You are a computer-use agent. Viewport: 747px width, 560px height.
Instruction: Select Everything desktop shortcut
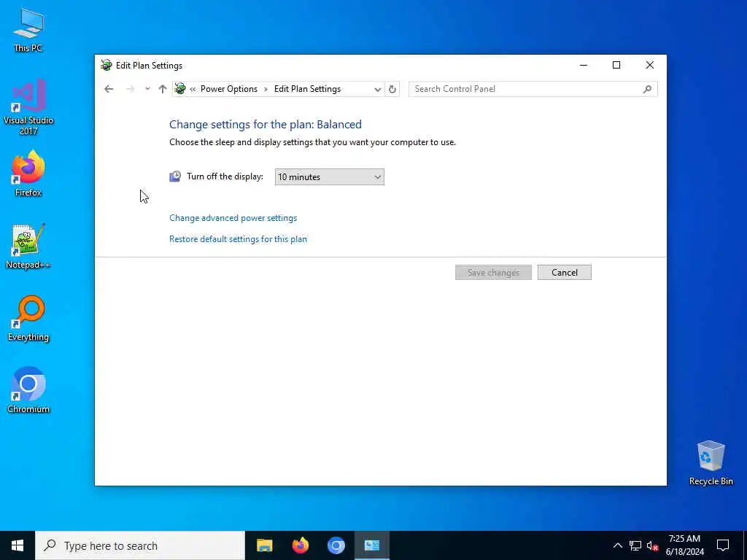(28, 319)
